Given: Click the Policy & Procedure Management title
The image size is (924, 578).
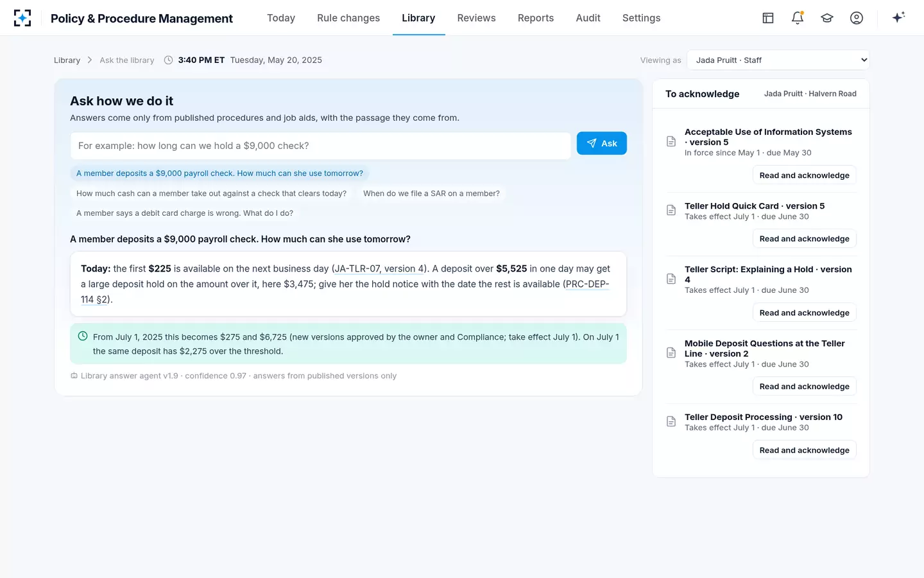Looking at the screenshot, I should 142,19.
